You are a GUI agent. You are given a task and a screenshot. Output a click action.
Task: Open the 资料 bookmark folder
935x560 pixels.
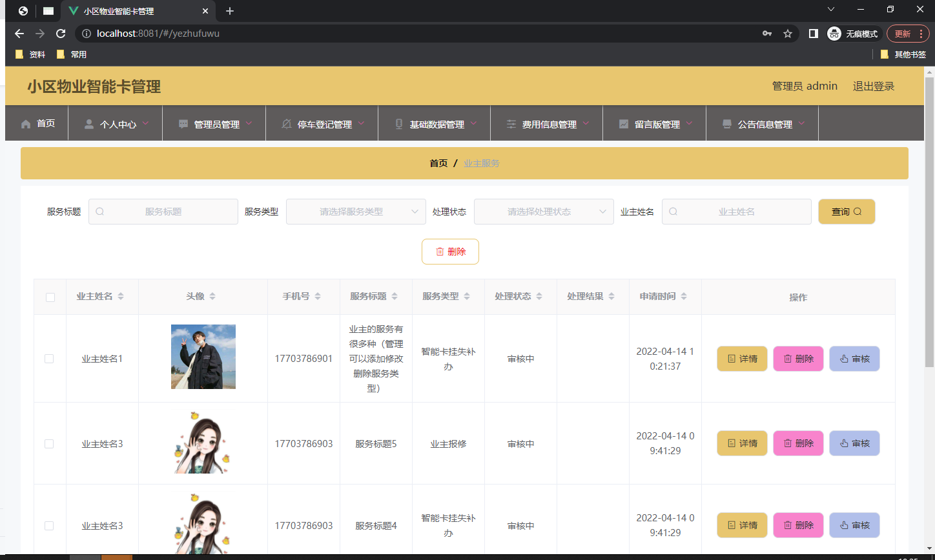pyautogui.click(x=30, y=54)
